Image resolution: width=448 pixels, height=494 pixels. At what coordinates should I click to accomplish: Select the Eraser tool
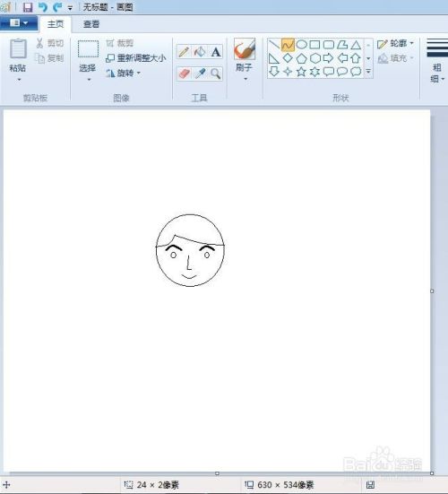[x=184, y=74]
